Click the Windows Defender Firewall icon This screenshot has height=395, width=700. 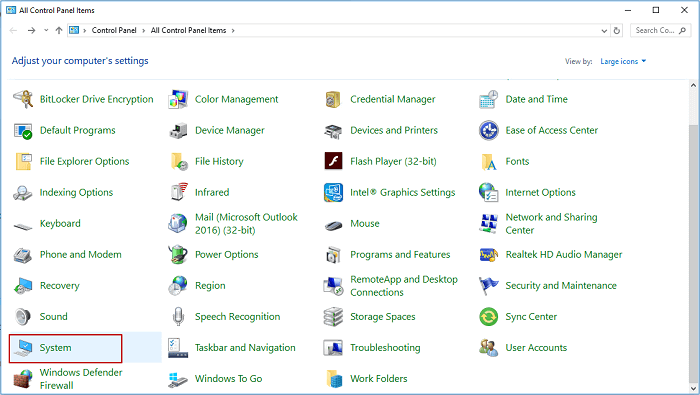pyautogui.click(x=22, y=378)
